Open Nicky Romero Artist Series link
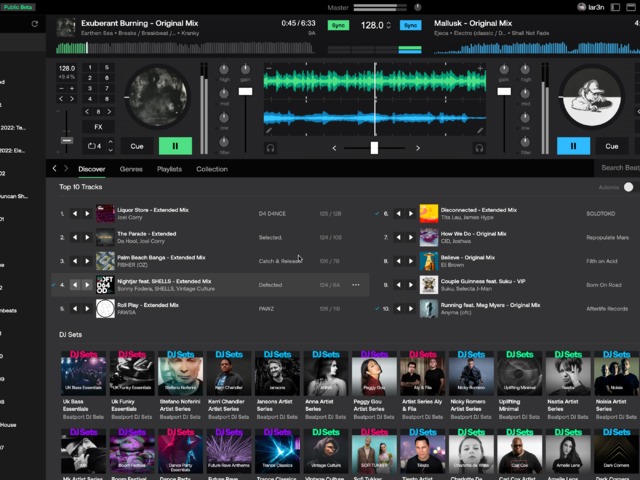The image size is (640, 480). (x=468, y=405)
